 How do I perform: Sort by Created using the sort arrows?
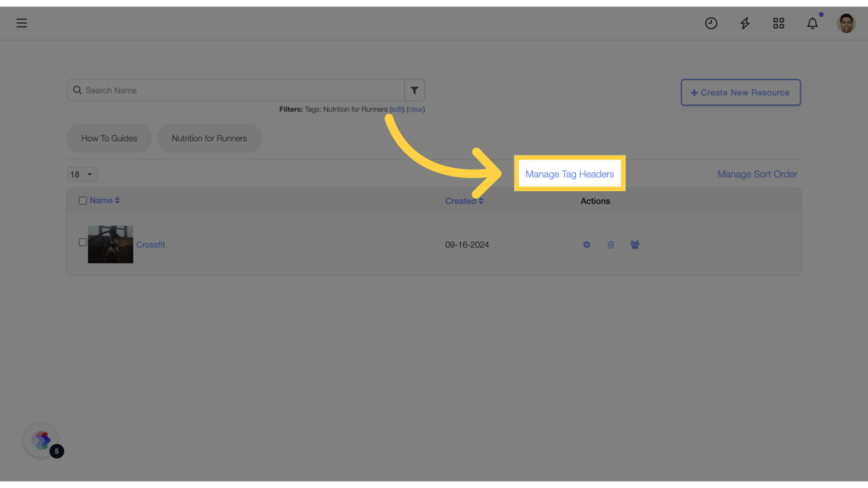click(x=480, y=201)
